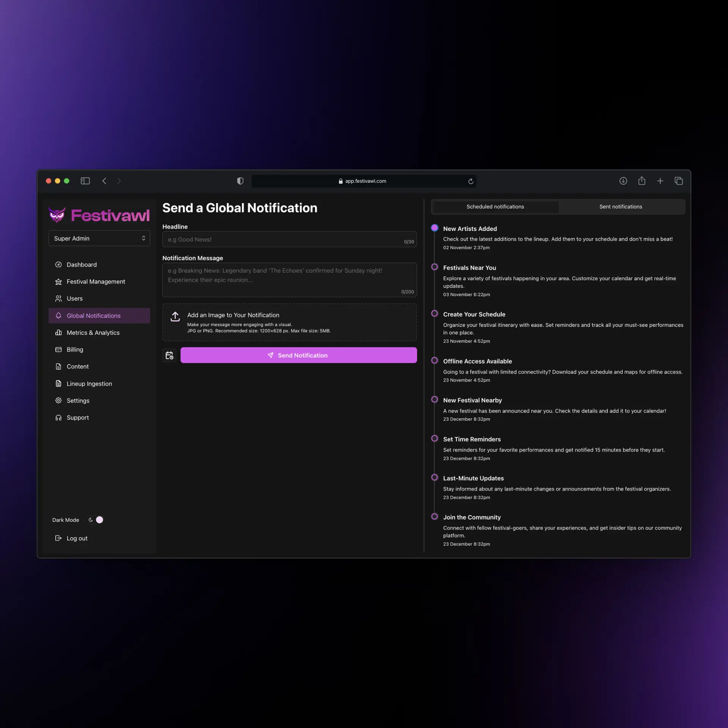
Task: Toggle the Dark Mode switch
Action: pos(96,520)
